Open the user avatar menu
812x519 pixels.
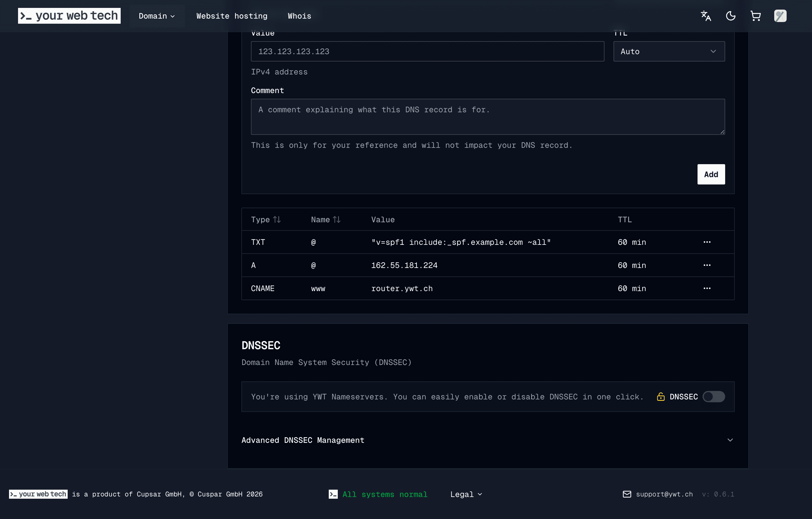(780, 16)
